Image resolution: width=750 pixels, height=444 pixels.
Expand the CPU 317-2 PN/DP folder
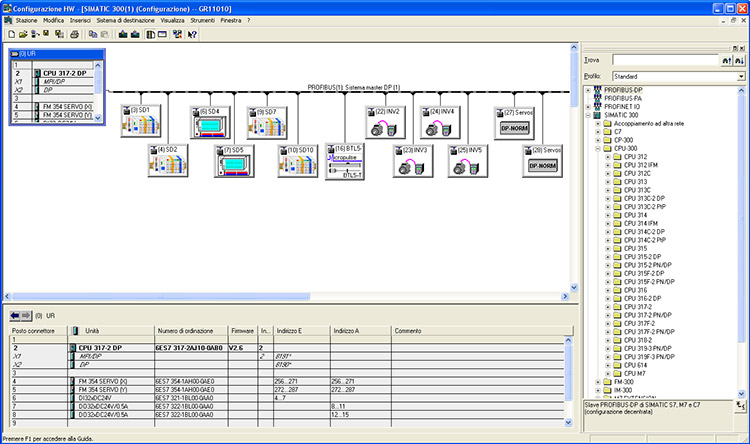608,315
